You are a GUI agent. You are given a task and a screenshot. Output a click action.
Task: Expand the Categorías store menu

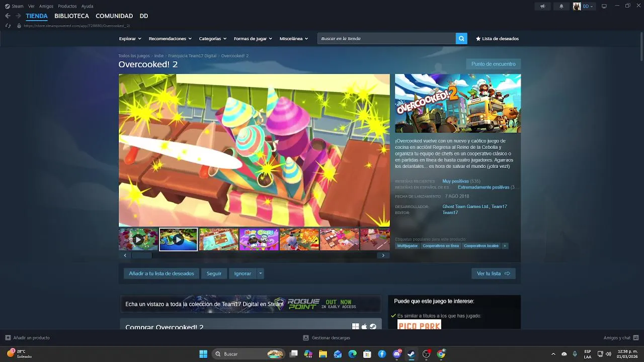click(212, 39)
